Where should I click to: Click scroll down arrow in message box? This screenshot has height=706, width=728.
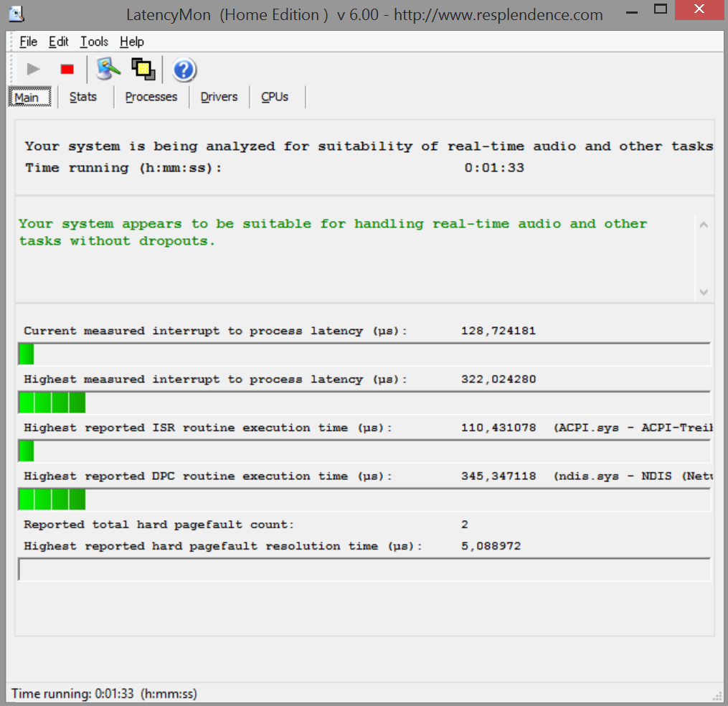(704, 292)
